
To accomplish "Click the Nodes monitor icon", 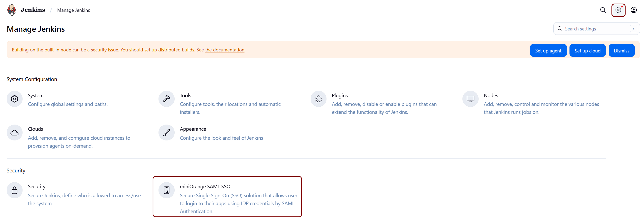I will pos(470,99).
